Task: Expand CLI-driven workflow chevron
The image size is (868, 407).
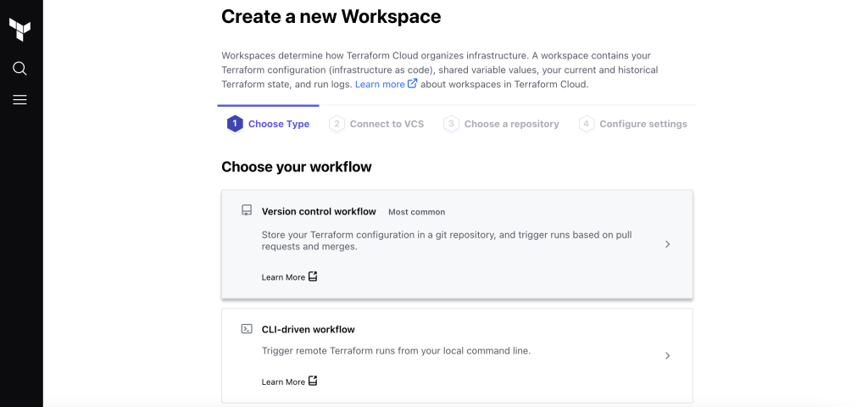Action: click(668, 355)
